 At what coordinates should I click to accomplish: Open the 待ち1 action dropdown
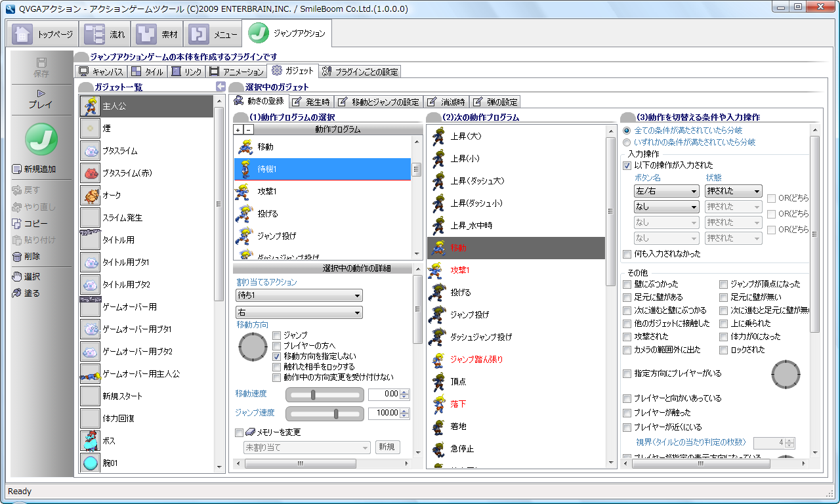299,295
